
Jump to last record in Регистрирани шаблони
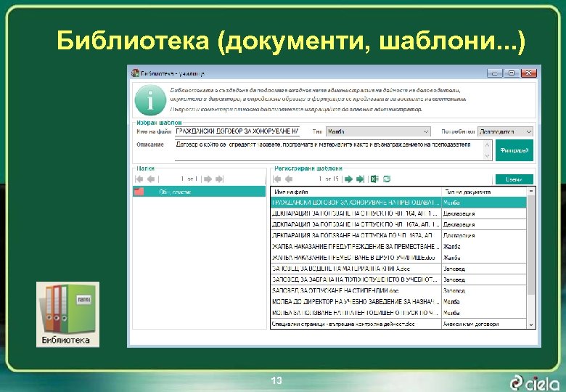coord(360,179)
